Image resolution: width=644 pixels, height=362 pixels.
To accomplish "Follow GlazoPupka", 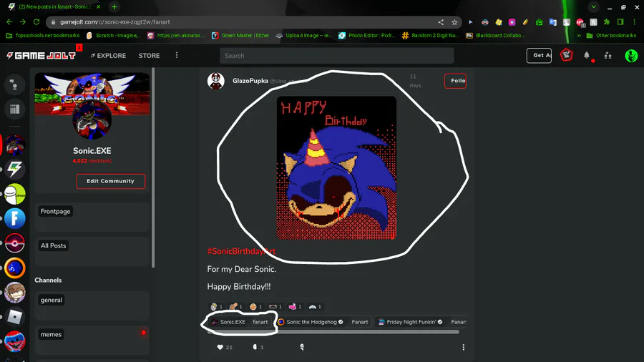I will [x=455, y=81].
